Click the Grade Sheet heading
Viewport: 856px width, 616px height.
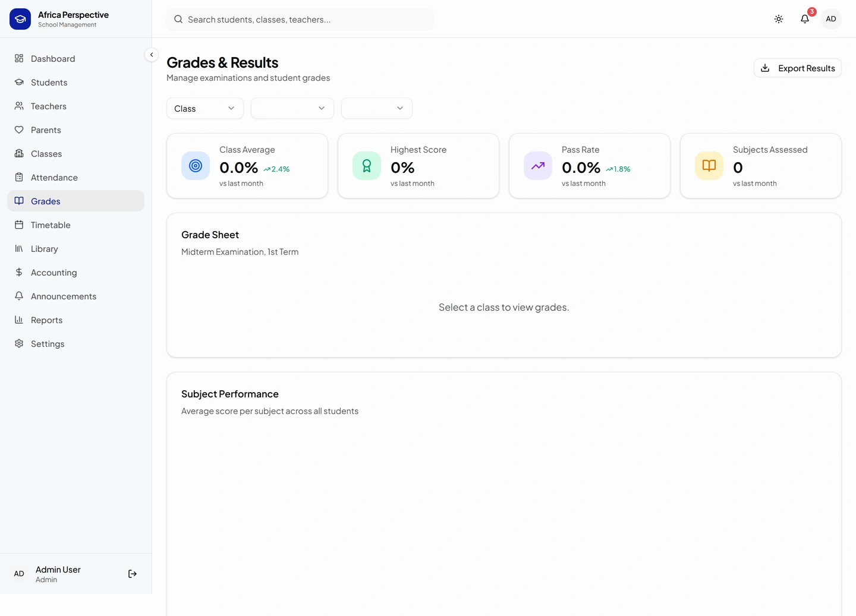[210, 235]
